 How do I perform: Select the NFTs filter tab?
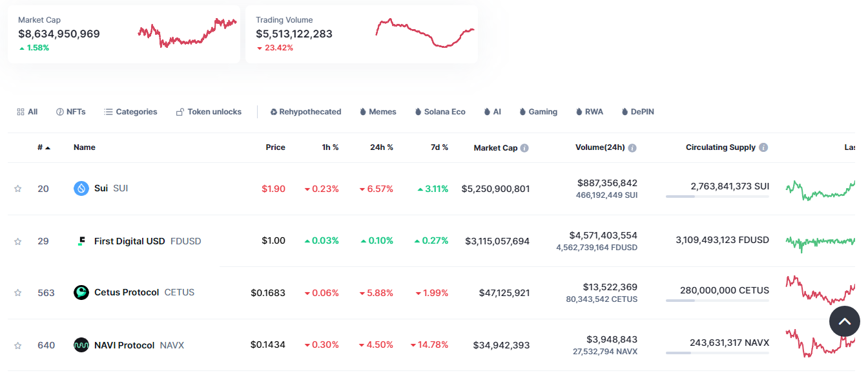pyautogui.click(x=71, y=112)
